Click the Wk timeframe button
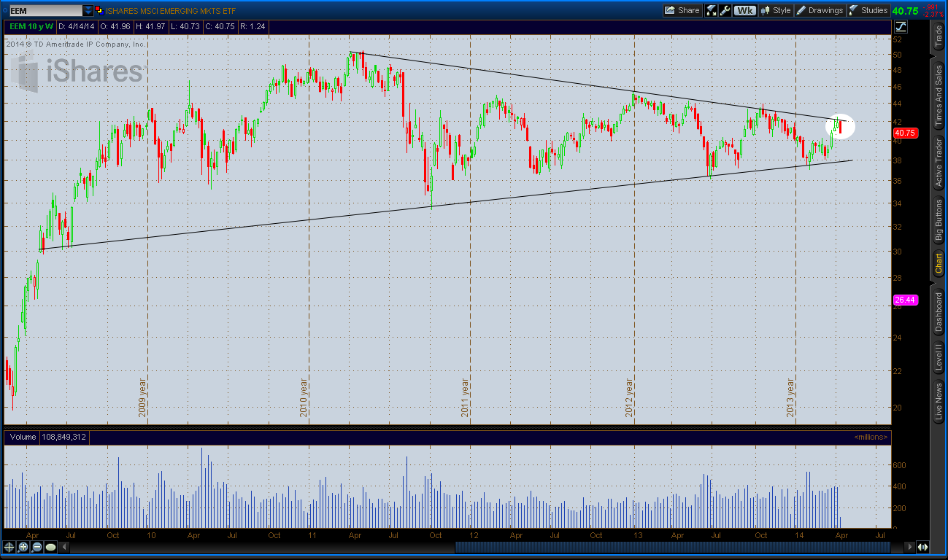Image resolution: width=948 pixels, height=560 pixels. point(744,10)
